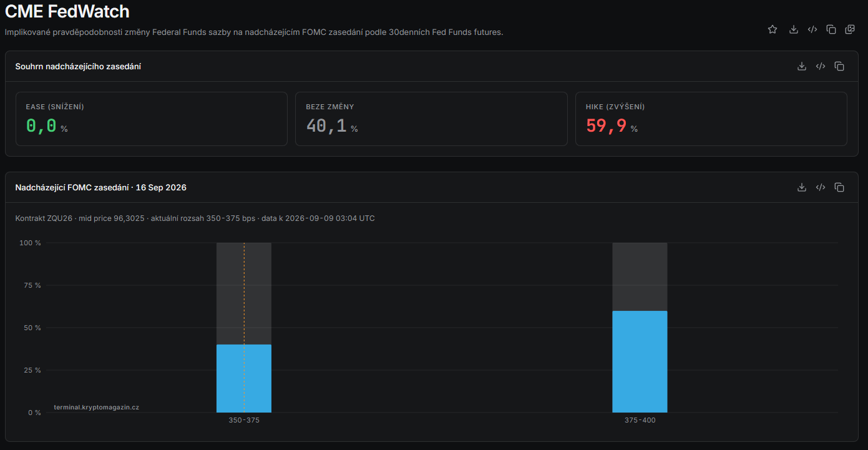Copy page as image icon in header
868x450 pixels.
coord(850,29)
